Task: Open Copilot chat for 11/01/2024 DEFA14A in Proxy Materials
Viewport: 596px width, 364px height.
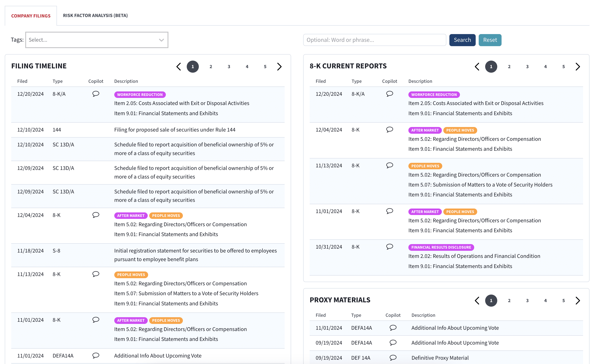Action: pyautogui.click(x=393, y=328)
